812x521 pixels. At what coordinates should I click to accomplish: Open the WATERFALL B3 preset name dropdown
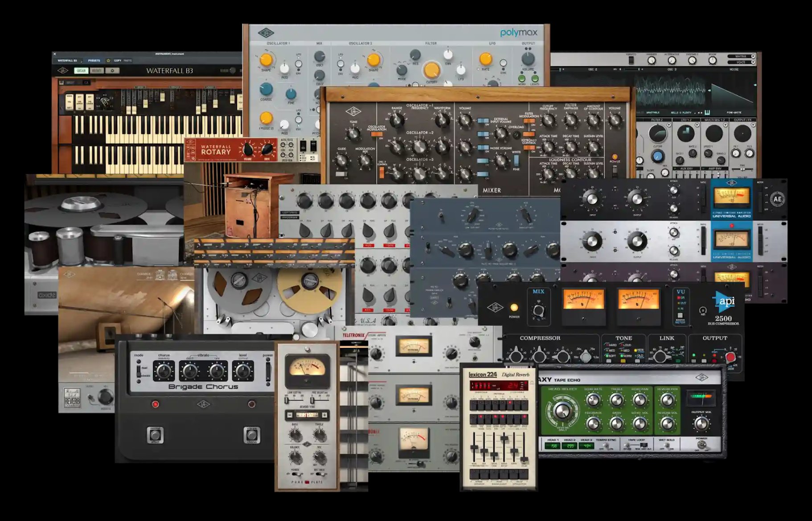click(x=69, y=60)
